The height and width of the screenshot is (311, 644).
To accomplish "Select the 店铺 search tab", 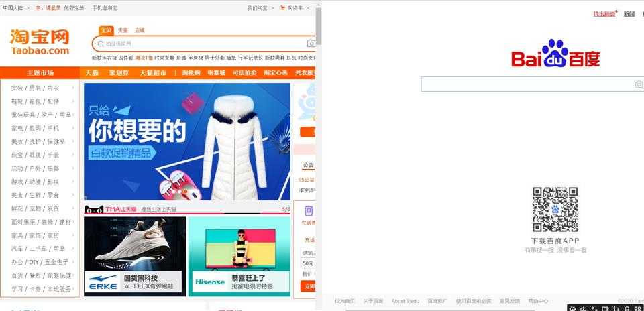I will 140,30.
